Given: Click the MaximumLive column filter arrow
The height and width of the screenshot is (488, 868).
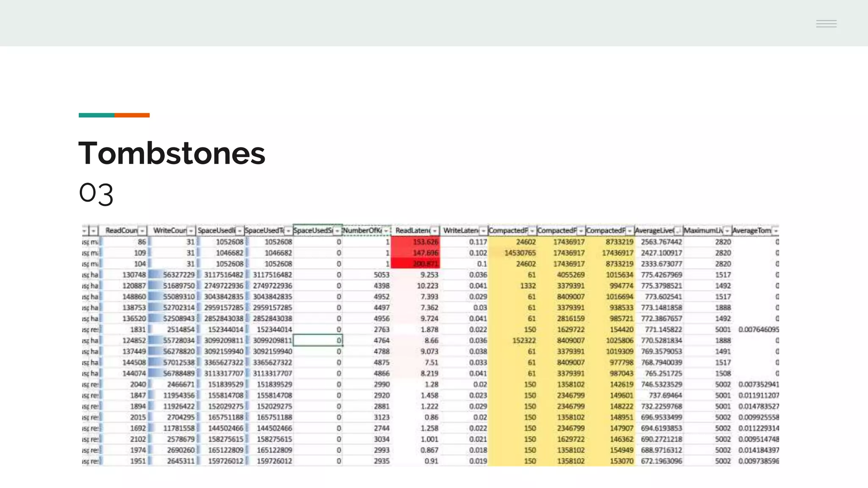Looking at the screenshot, I should [727, 230].
